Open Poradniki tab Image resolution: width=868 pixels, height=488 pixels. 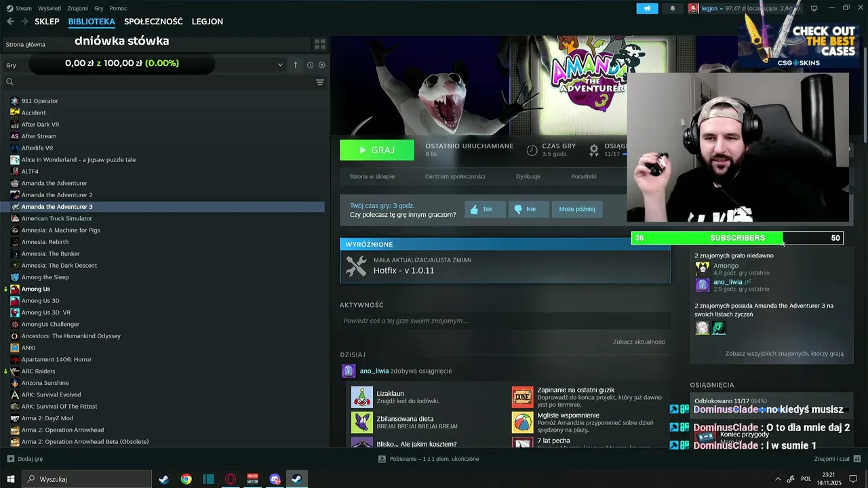coord(584,176)
